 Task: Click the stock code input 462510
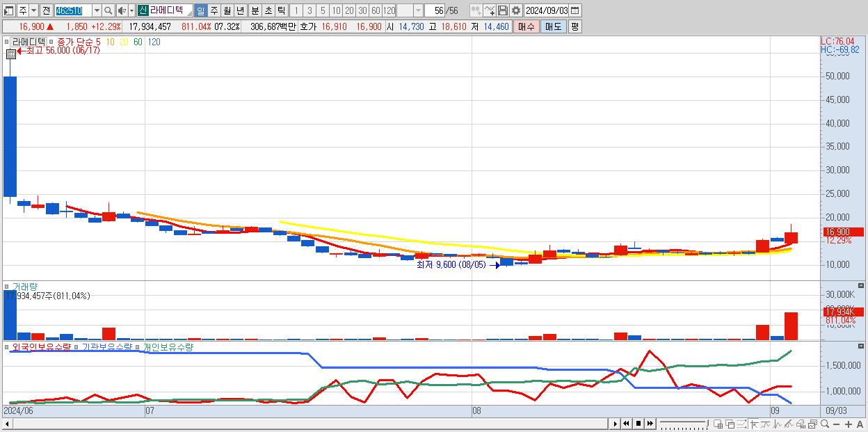click(73, 10)
